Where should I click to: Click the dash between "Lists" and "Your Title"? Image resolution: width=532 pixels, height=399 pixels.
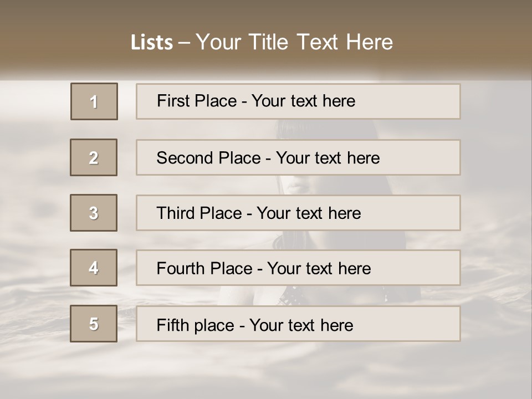tap(184, 43)
